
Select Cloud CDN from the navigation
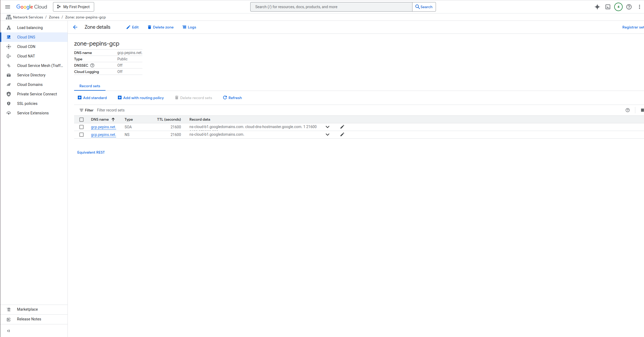26,46
